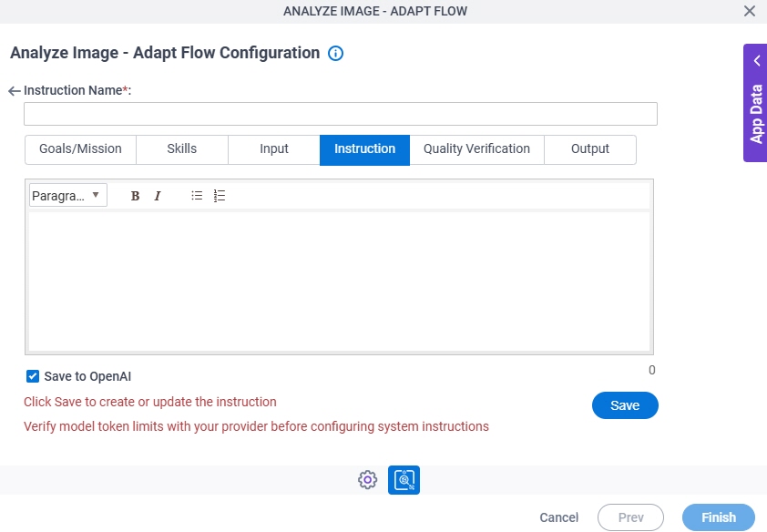Open the Output tab
767x532 pixels.
pos(590,149)
